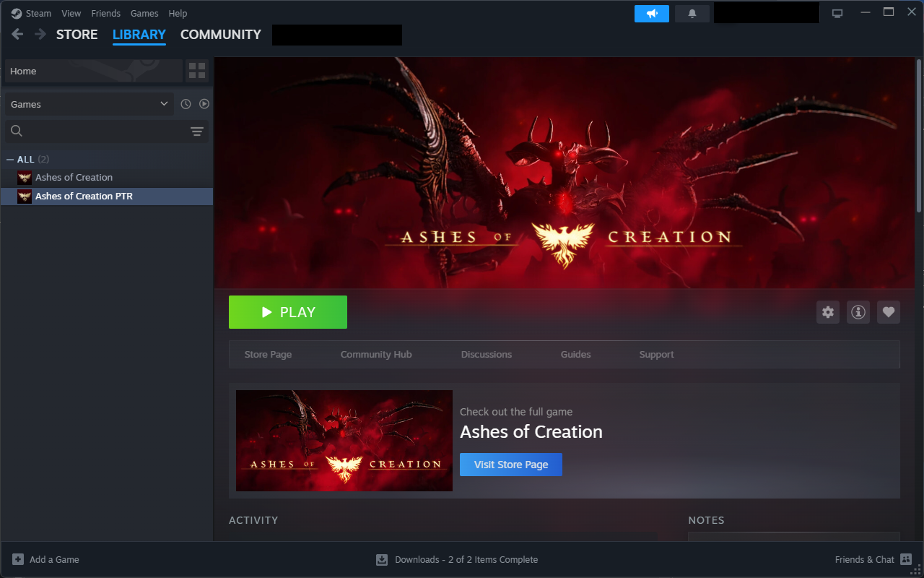
Task: Select the LIBRARY tab
Action: 139,34
